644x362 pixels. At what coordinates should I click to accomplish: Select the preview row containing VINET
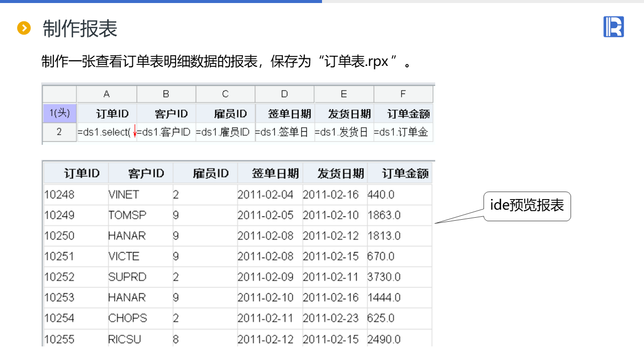201,195
